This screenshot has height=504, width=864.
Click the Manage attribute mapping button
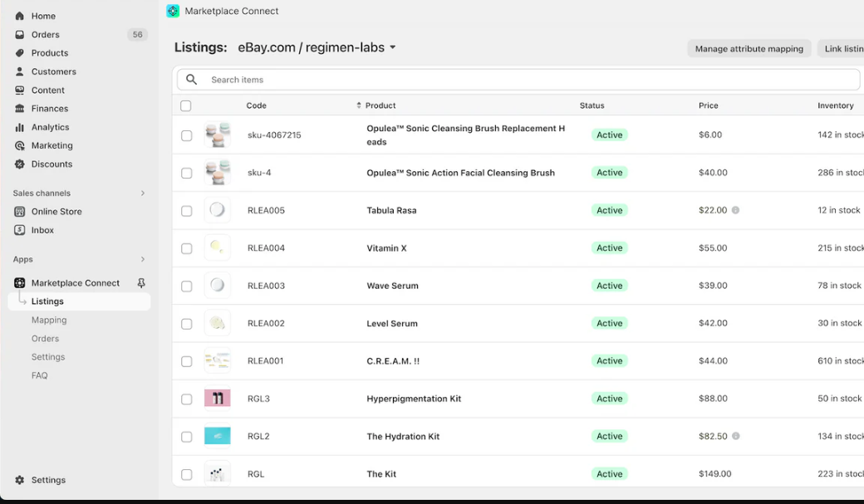click(749, 49)
